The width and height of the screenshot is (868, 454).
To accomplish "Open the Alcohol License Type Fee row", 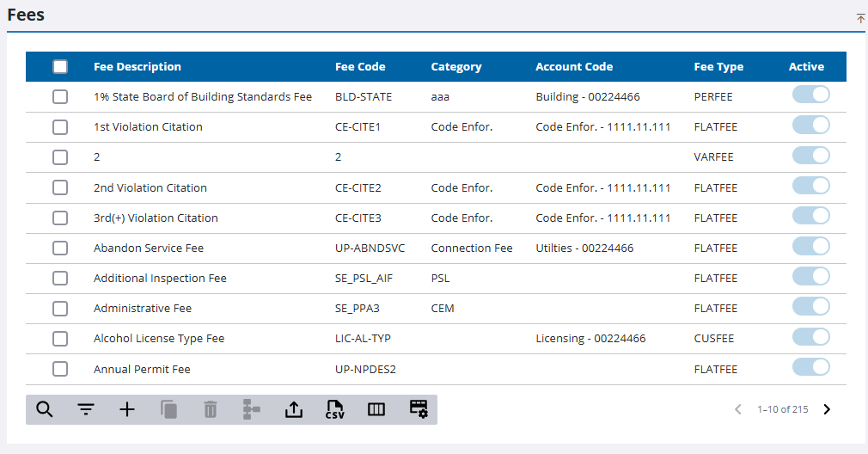I will coord(159,339).
